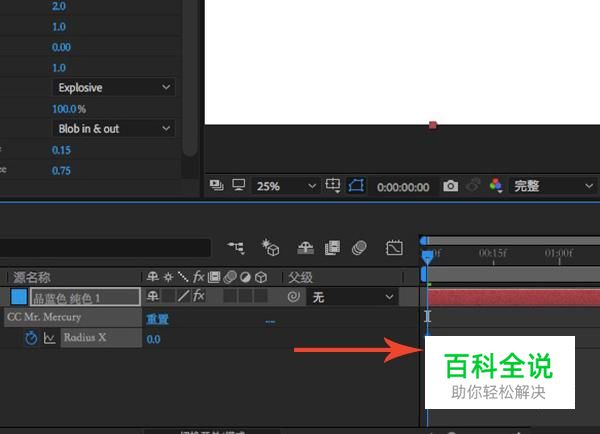
Task: Take a snapshot with the camera icon
Action: [x=450, y=186]
